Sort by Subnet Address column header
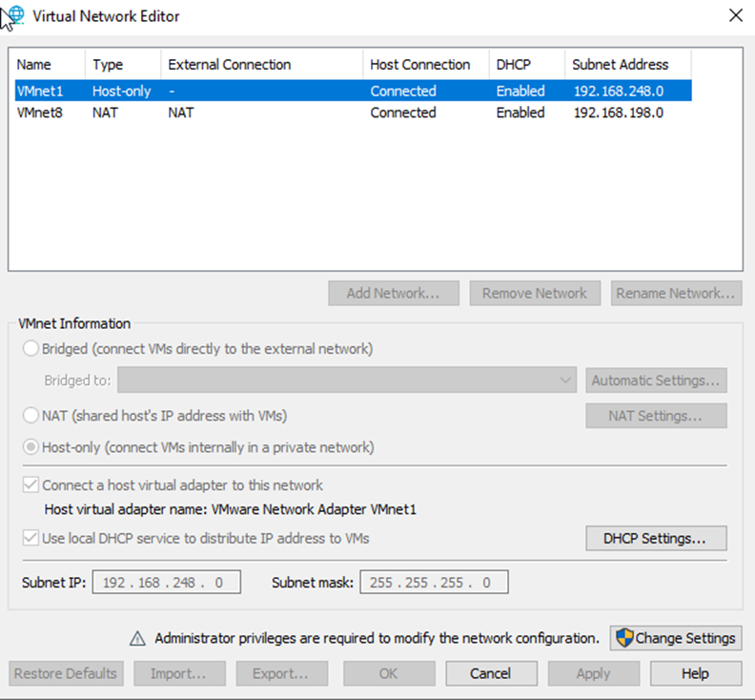The image size is (755, 700). click(628, 65)
